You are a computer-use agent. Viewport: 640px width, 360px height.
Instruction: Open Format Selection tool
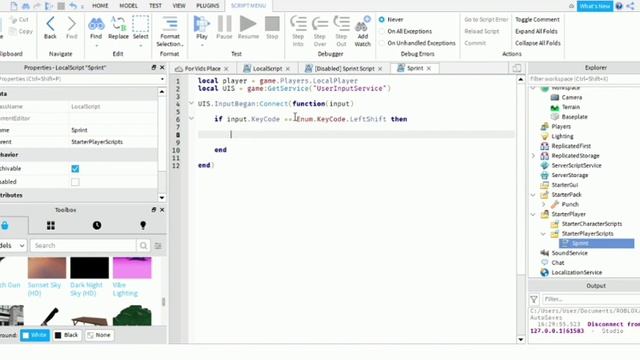tap(170, 24)
